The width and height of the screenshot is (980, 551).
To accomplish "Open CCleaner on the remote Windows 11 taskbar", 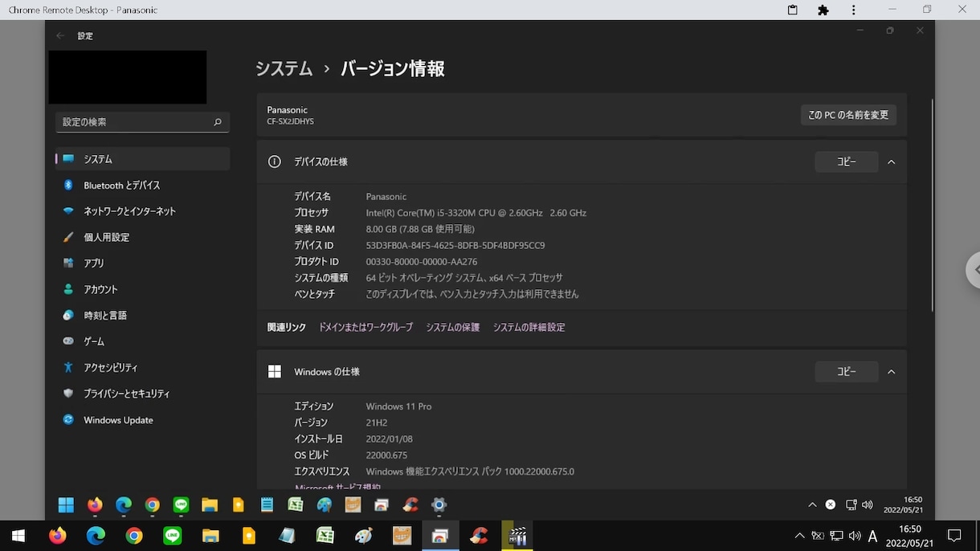I will 410,505.
